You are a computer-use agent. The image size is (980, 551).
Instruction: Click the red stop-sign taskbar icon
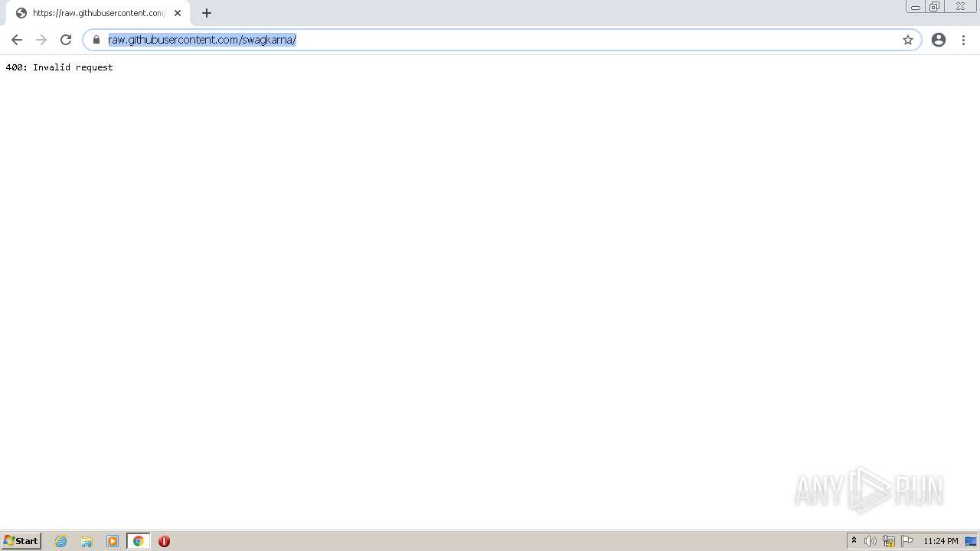(x=164, y=541)
